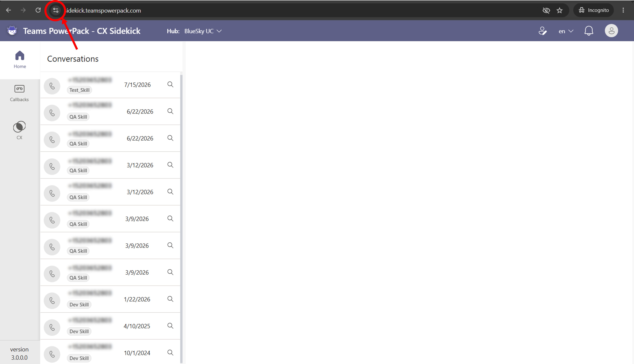Open the site information icon beside the URL
The image size is (634, 364).
[56, 10]
